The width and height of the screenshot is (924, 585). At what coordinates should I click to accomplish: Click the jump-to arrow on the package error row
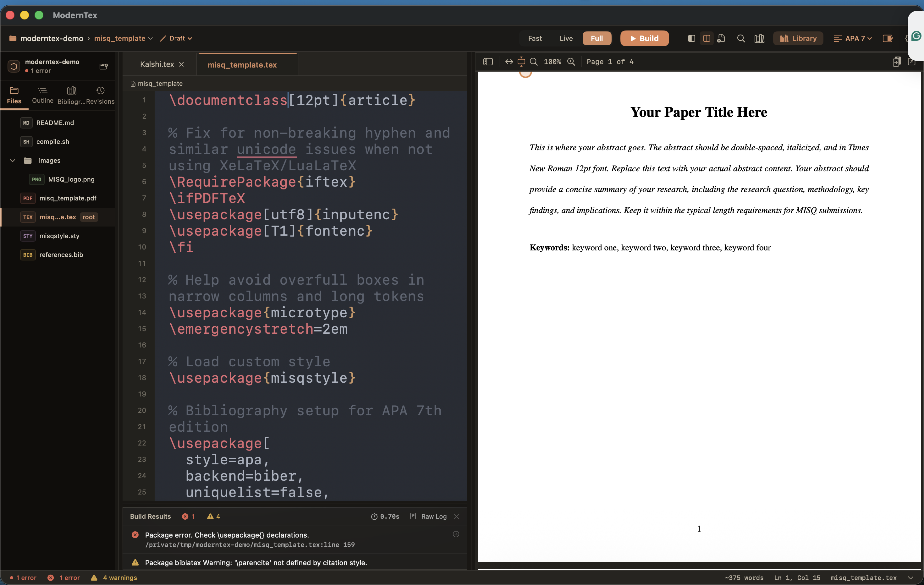456,534
